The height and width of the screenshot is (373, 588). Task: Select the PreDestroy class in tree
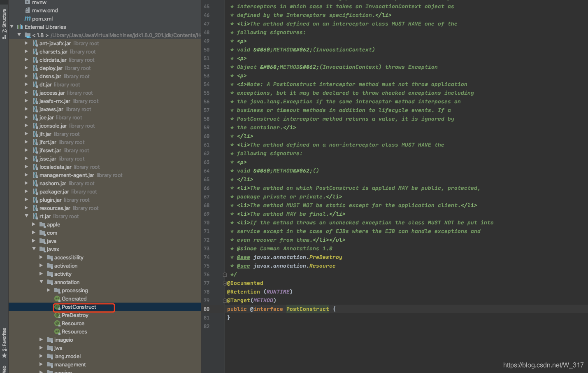pos(75,315)
